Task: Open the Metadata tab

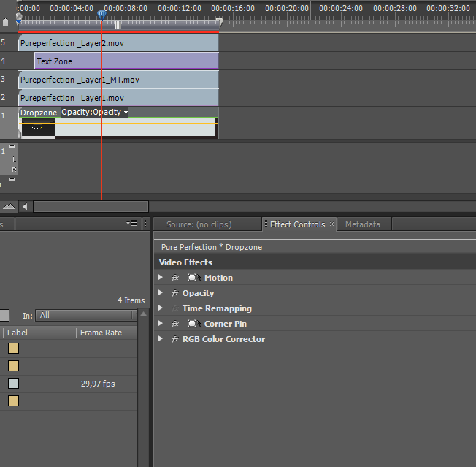Action: (362, 224)
